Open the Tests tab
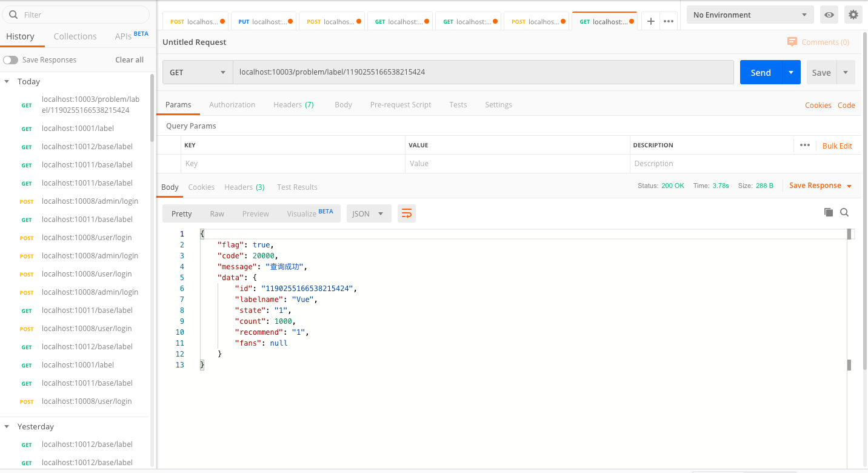Viewport: 868px width, 473px height. (458, 105)
